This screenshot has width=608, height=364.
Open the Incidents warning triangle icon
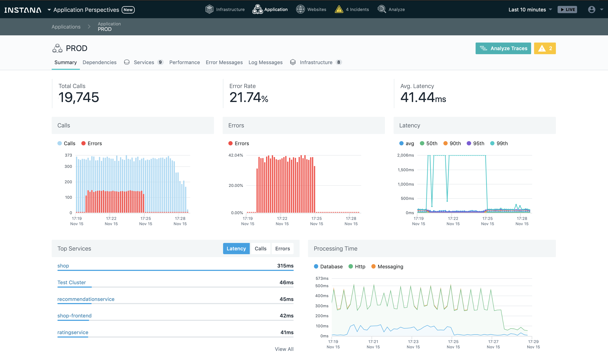(x=339, y=9)
